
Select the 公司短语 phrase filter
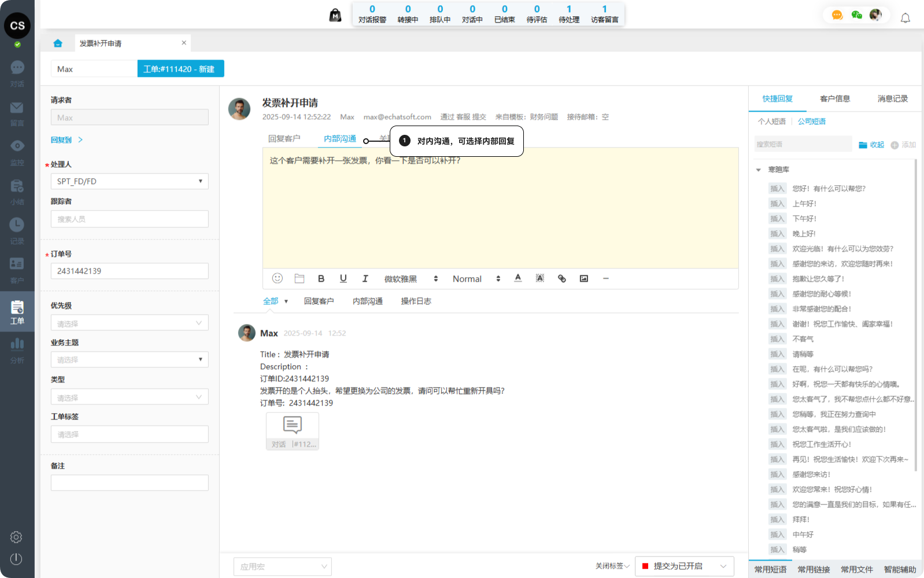pos(811,122)
